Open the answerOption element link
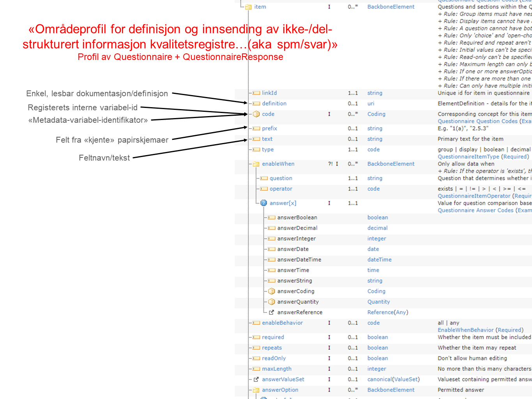This screenshot has width=532, height=399. click(x=280, y=390)
